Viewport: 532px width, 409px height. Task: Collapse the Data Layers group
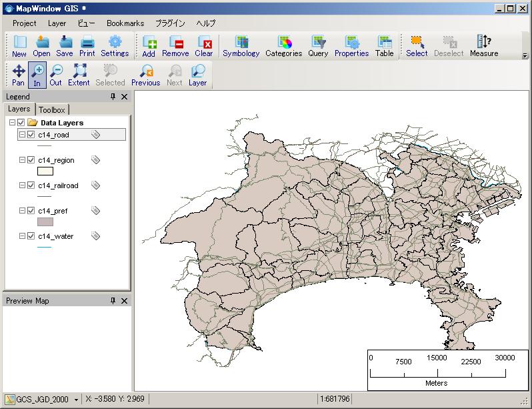click(x=12, y=123)
